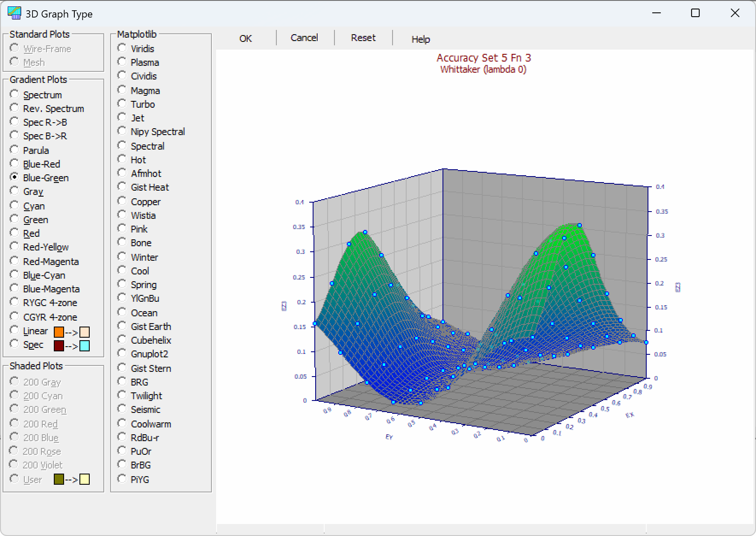Image resolution: width=756 pixels, height=536 pixels.
Task: Click the OK button
Action: click(x=246, y=38)
